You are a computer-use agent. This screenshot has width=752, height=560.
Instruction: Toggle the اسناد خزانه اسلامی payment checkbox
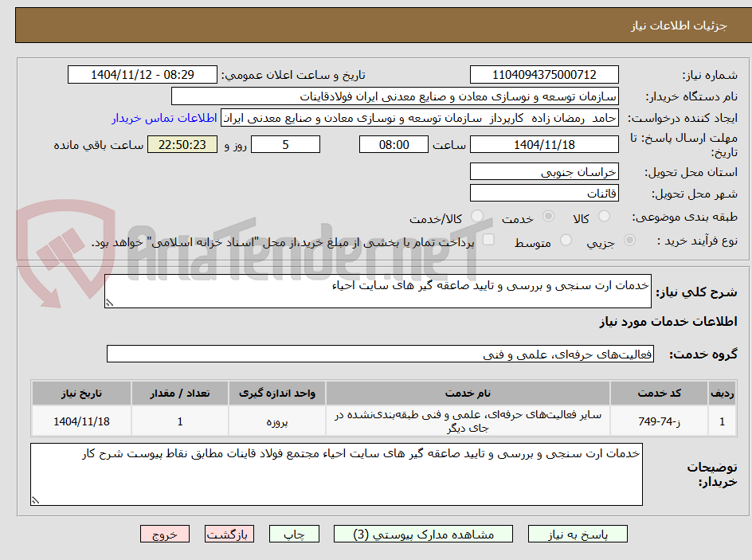click(488, 239)
